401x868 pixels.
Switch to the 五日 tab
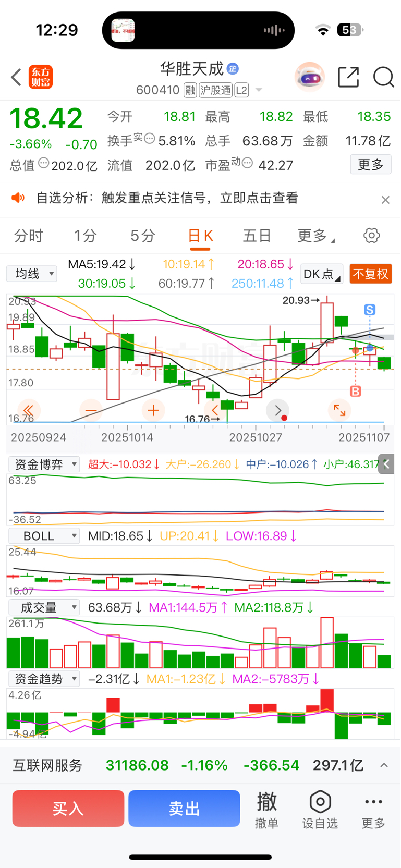click(x=257, y=236)
